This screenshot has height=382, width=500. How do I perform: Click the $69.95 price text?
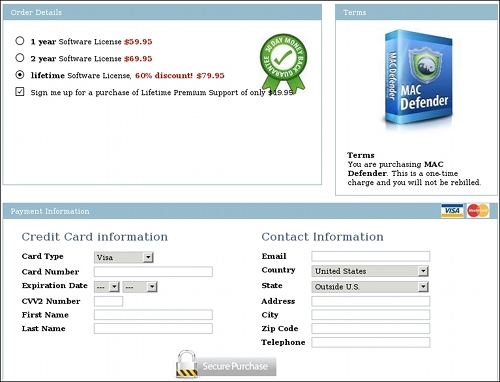coord(138,59)
